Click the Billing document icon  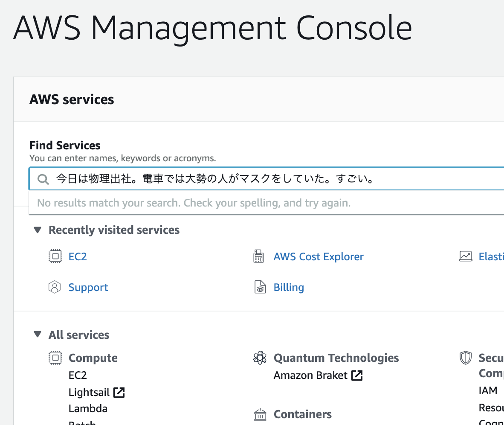[260, 287]
